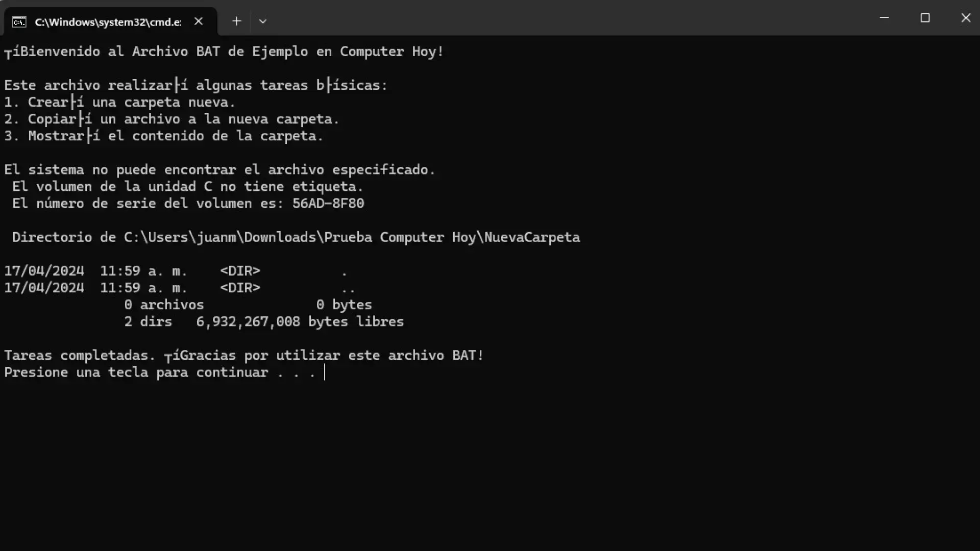Select the welcome message at the top

pos(223,51)
